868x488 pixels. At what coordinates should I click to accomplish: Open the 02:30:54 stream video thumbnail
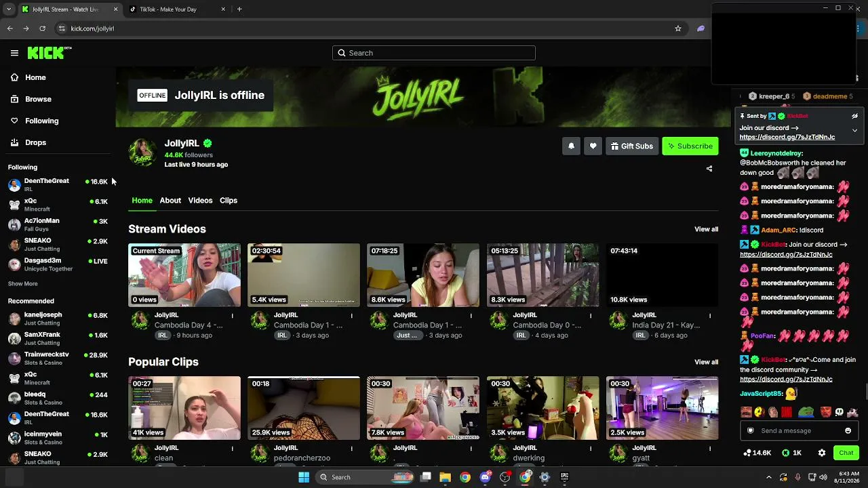pyautogui.click(x=304, y=275)
